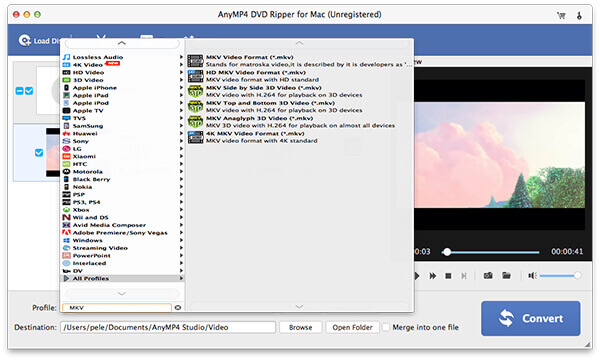Expand the All Profiles submenu arrow
This screenshot has width=600, height=360.
[x=181, y=279]
